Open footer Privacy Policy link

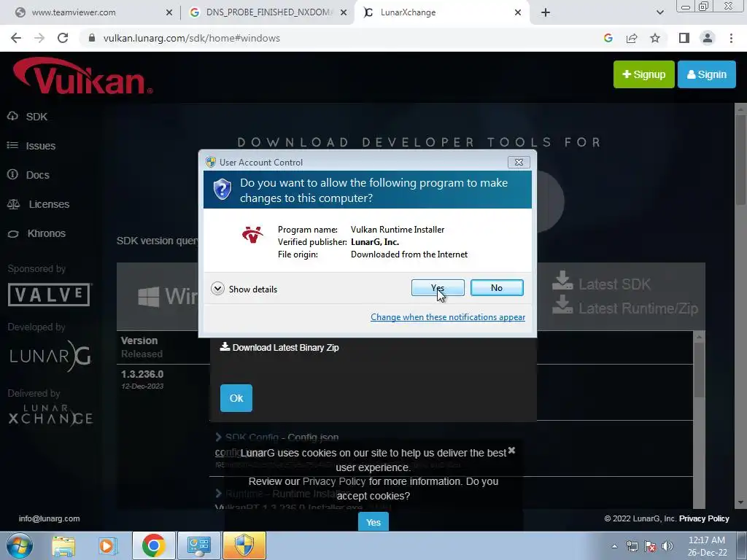(704, 518)
